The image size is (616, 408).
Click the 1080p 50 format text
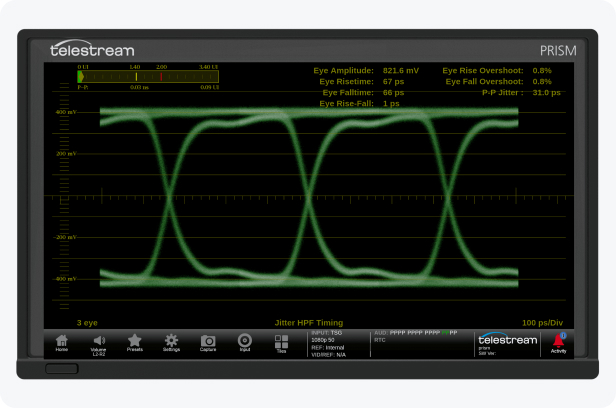(x=323, y=340)
